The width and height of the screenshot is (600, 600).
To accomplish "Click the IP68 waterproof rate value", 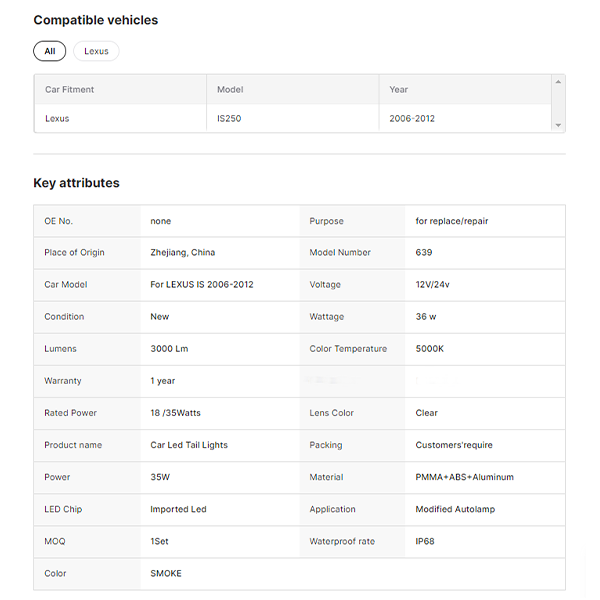I will [425, 541].
